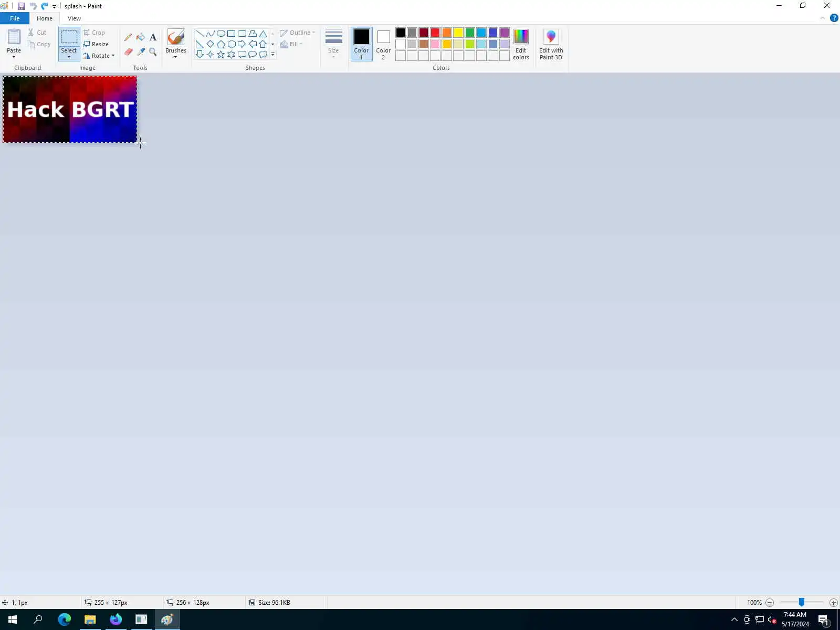The height and width of the screenshot is (630, 840).
Task: Choose the Right triangle shape
Action: coord(200,44)
